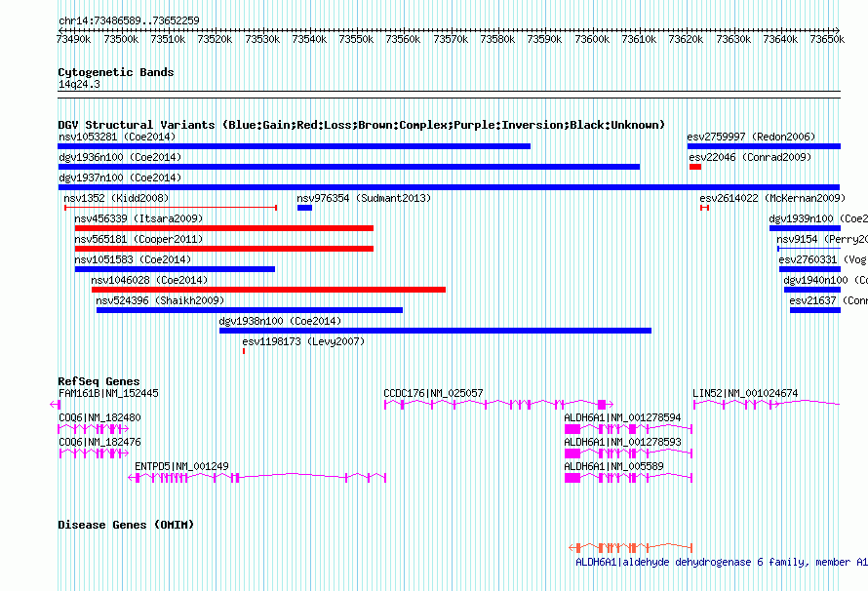
Task: Open the dgv1936n100 (Coe2014) label
Action: [120, 157]
